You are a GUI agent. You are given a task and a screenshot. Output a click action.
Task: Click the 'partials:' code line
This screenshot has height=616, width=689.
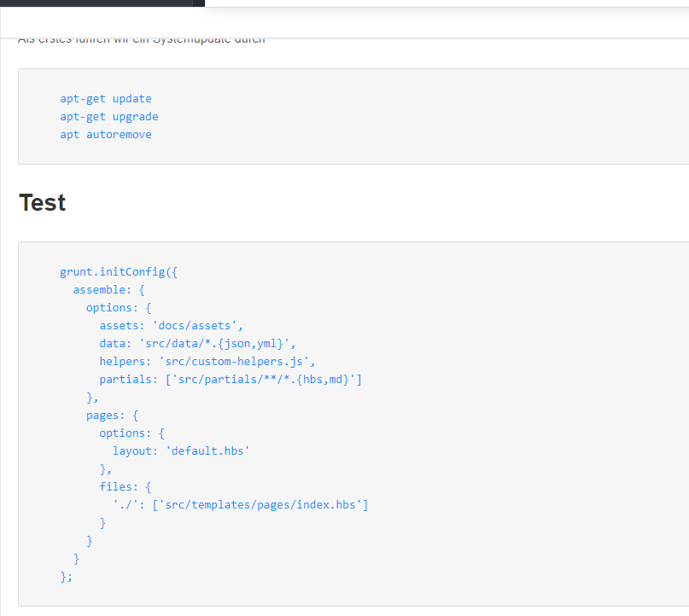click(x=231, y=380)
